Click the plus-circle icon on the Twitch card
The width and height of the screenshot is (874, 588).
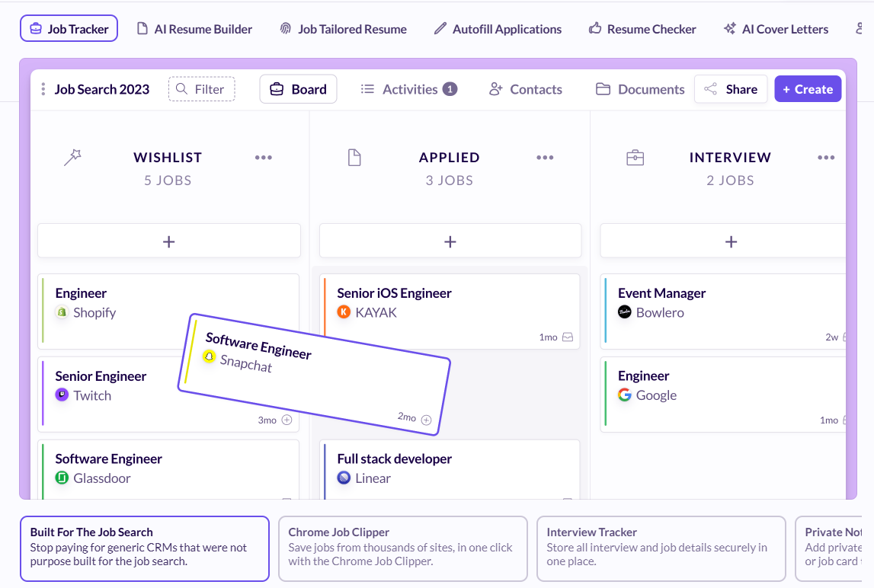[x=288, y=420]
